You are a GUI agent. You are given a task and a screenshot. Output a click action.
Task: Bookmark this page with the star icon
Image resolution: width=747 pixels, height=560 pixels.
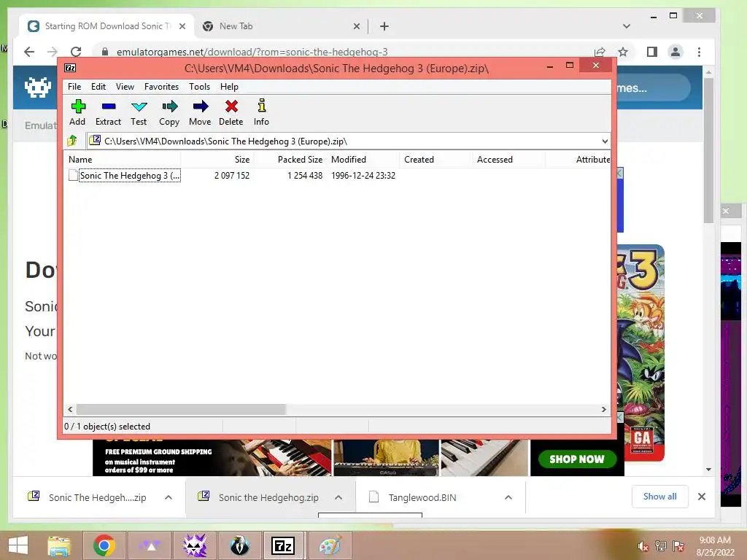pos(623,52)
